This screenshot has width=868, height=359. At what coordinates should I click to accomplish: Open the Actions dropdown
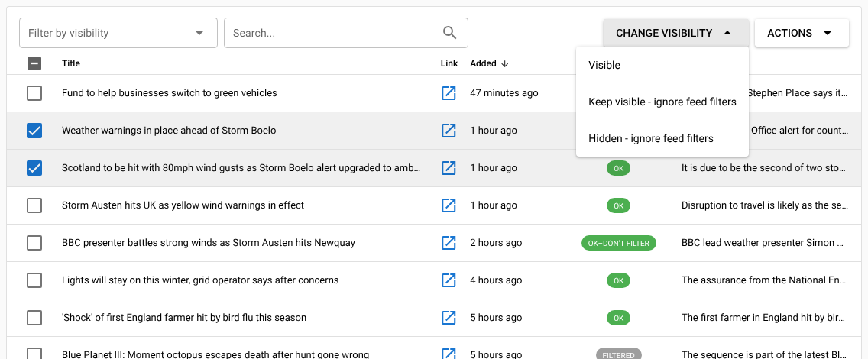click(802, 33)
